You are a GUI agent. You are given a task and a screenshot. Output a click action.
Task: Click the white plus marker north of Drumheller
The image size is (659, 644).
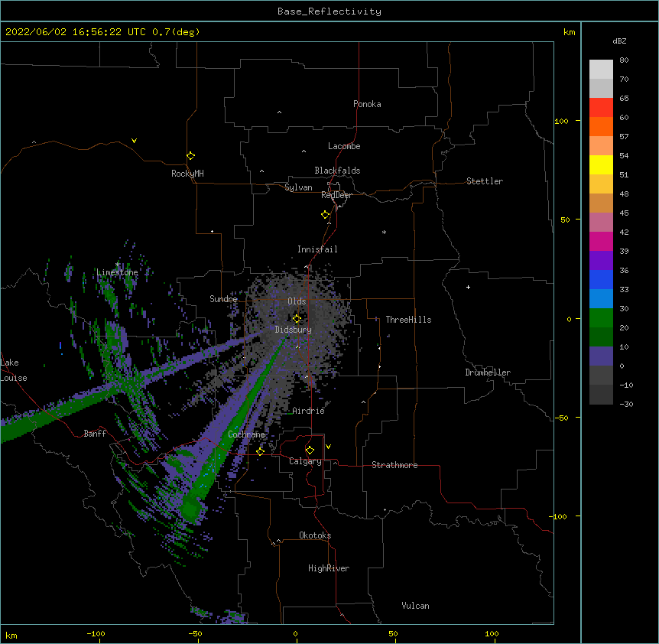pos(468,287)
